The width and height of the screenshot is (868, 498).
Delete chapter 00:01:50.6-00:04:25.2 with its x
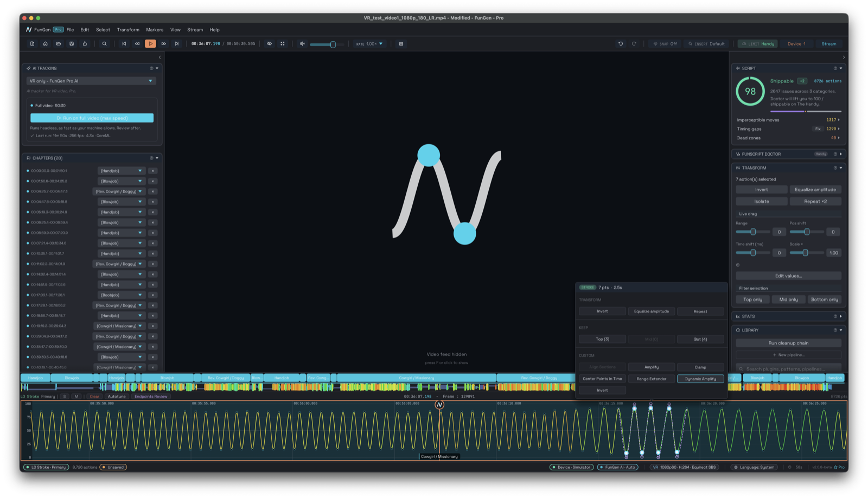153,181
